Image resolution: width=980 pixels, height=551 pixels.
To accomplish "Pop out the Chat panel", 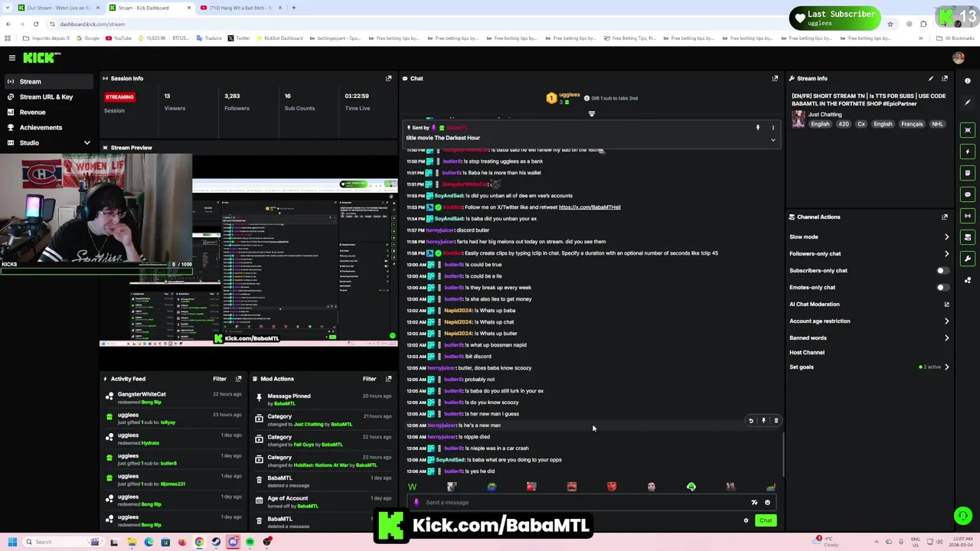I will coord(775,78).
